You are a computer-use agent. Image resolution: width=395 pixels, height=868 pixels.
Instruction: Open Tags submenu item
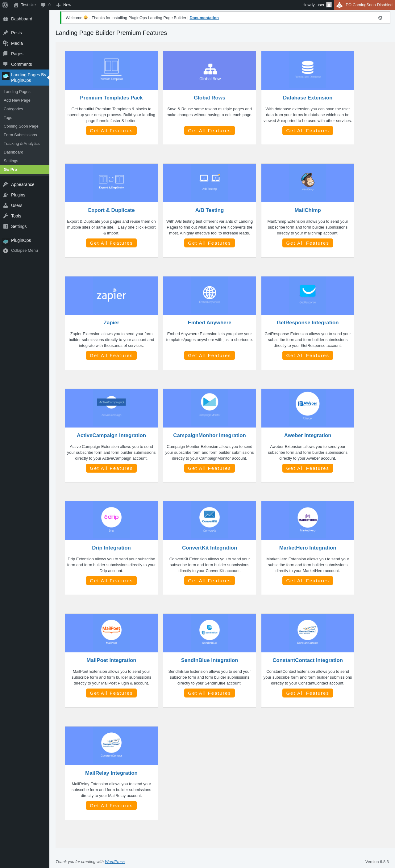[8, 118]
